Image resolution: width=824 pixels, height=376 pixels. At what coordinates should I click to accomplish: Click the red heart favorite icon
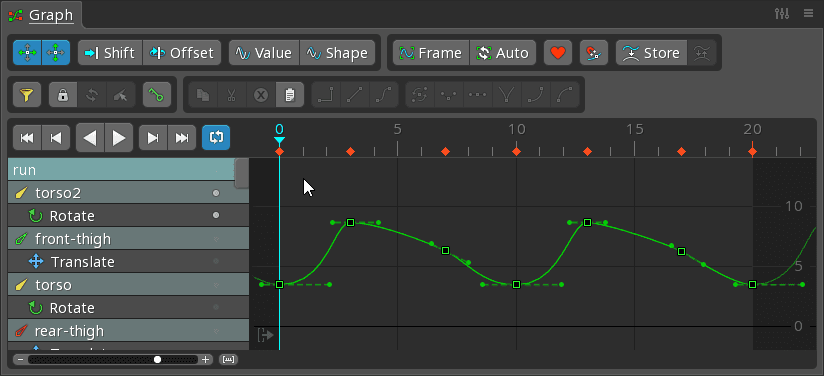tap(558, 53)
